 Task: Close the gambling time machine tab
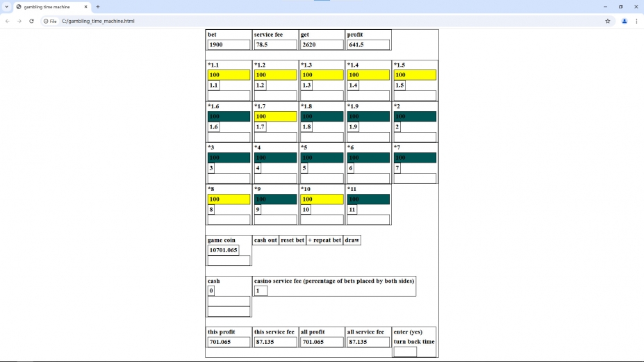pos(86,6)
